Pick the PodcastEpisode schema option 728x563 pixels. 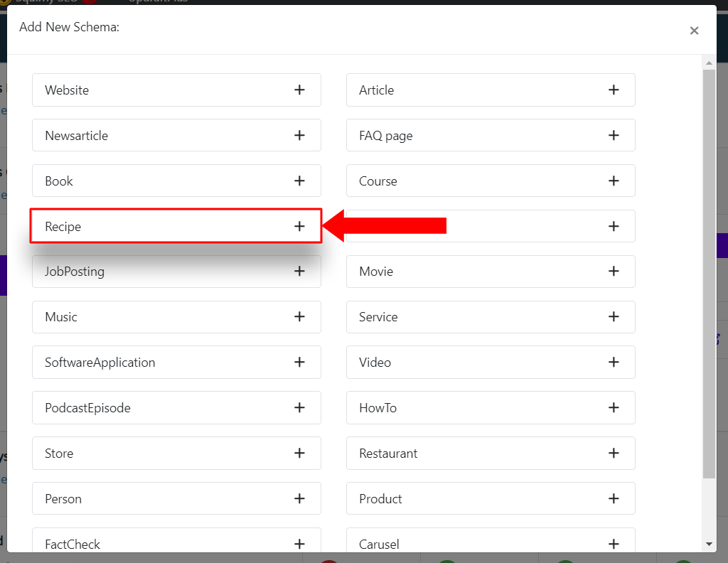point(176,407)
